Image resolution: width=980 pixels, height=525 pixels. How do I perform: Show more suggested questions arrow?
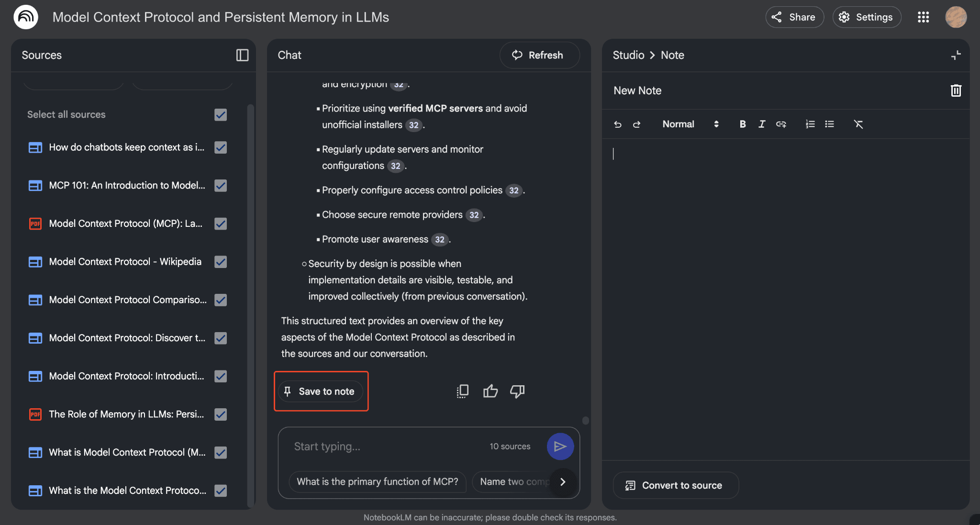[563, 482]
